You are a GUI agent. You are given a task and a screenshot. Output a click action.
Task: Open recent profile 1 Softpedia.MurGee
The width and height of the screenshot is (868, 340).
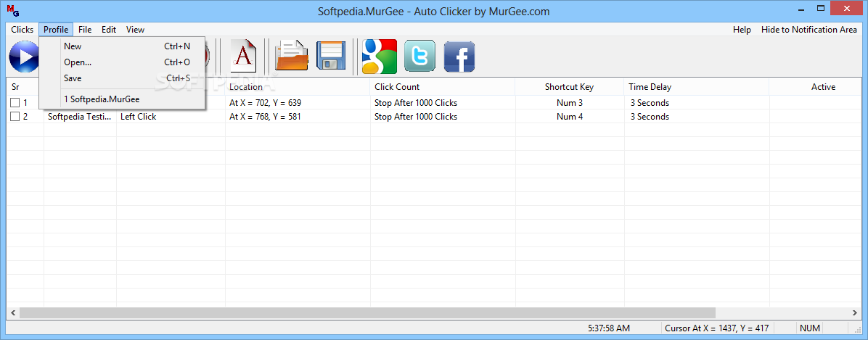click(123, 99)
